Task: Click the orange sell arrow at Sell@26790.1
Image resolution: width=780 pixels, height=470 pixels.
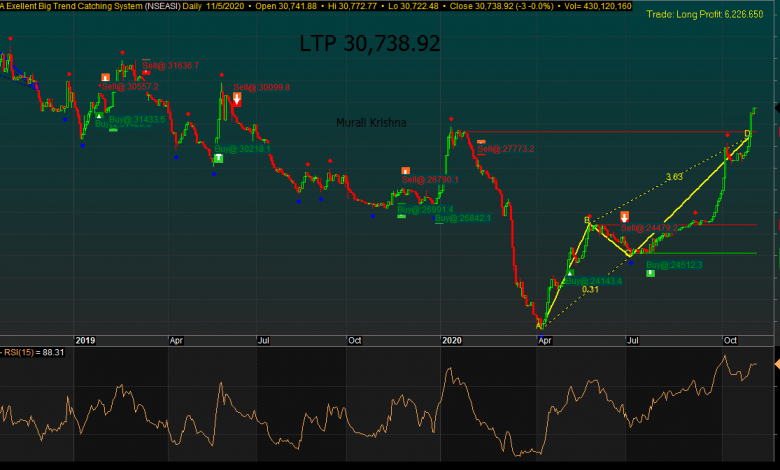Action: pos(406,171)
